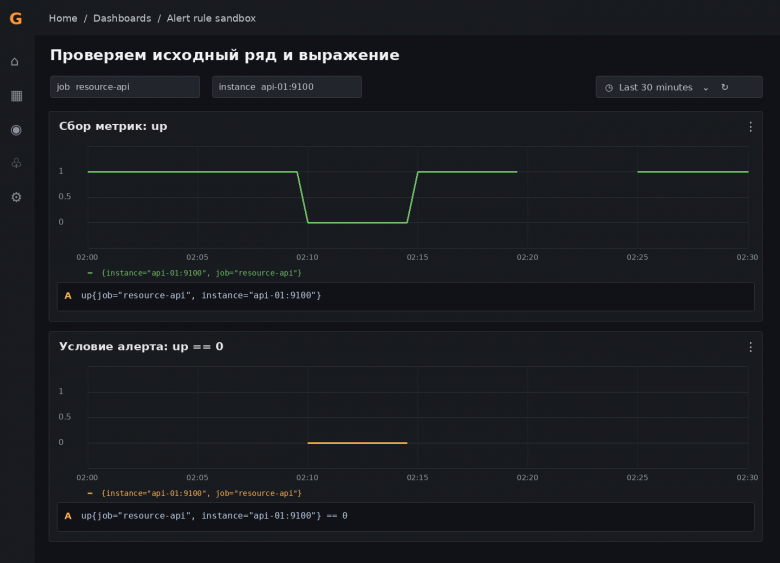Toggle orange series legend in alert condition panel
Screen dimensions: 780x563
pyautogui.click(x=195, y=493)
